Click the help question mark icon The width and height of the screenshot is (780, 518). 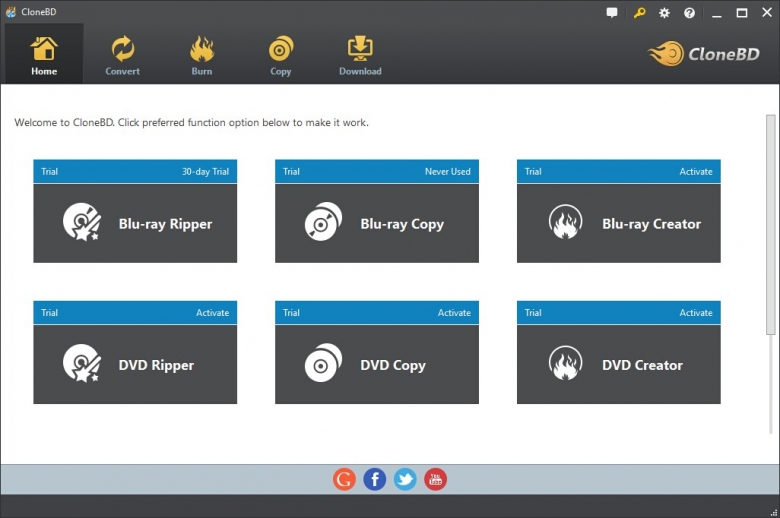pos(689,13)
